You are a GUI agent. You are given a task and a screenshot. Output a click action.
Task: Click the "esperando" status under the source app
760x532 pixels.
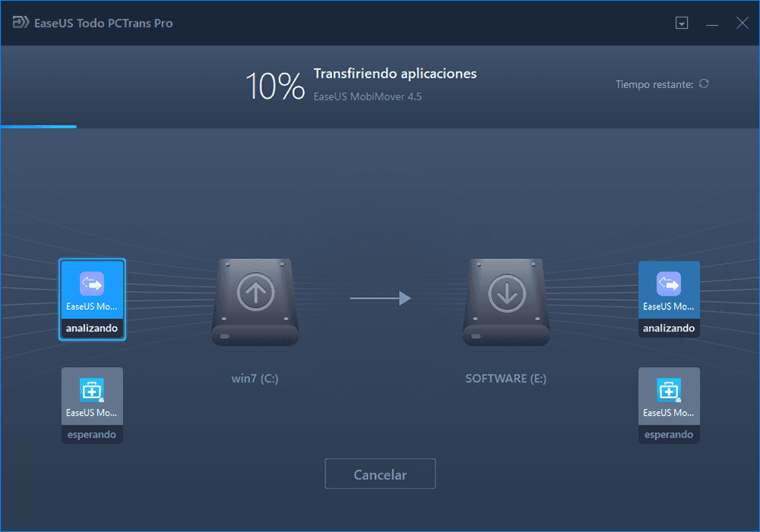click(x=92, y=434)
